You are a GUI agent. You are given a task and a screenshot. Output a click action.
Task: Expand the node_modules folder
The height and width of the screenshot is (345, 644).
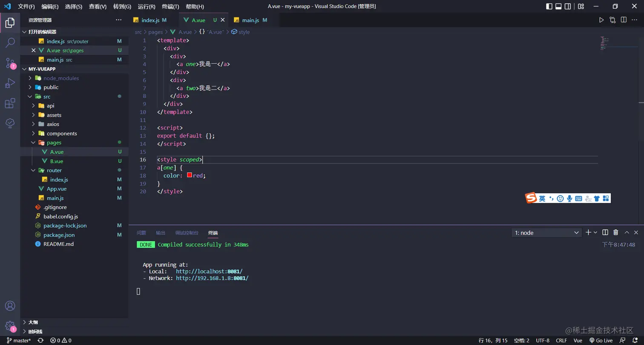point(74,78)
